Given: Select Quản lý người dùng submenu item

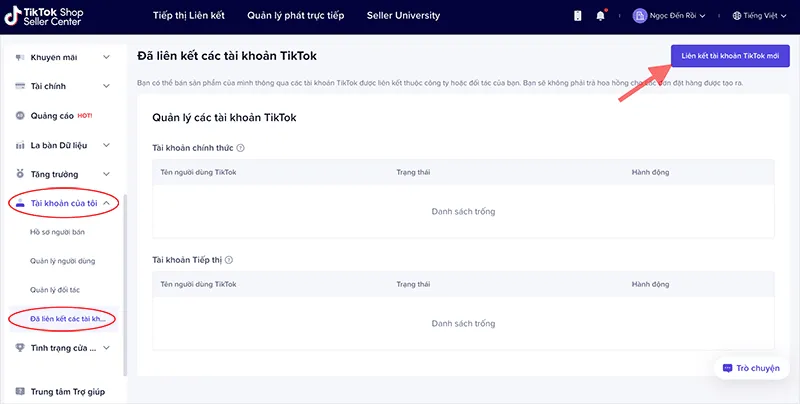Looking at the screenshot, I should pos(64,261).
